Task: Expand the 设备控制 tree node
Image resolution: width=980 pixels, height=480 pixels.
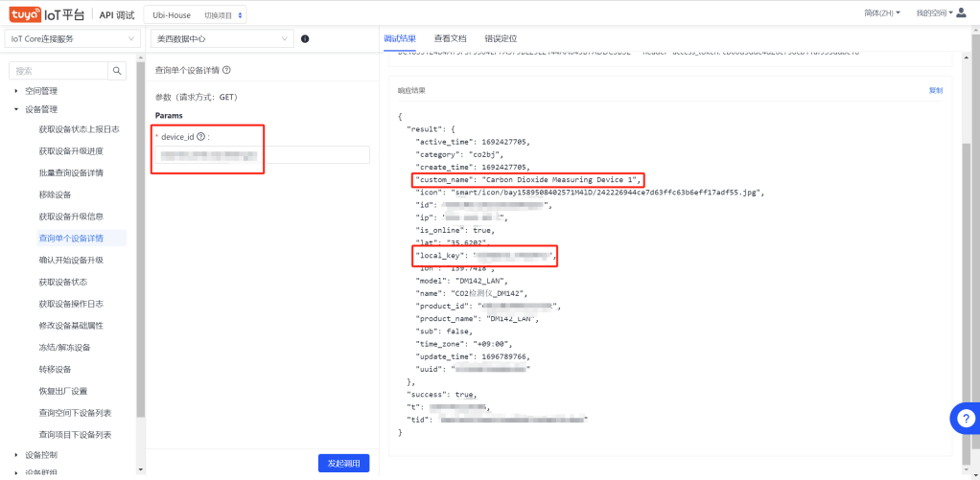Action: (16, 455)
